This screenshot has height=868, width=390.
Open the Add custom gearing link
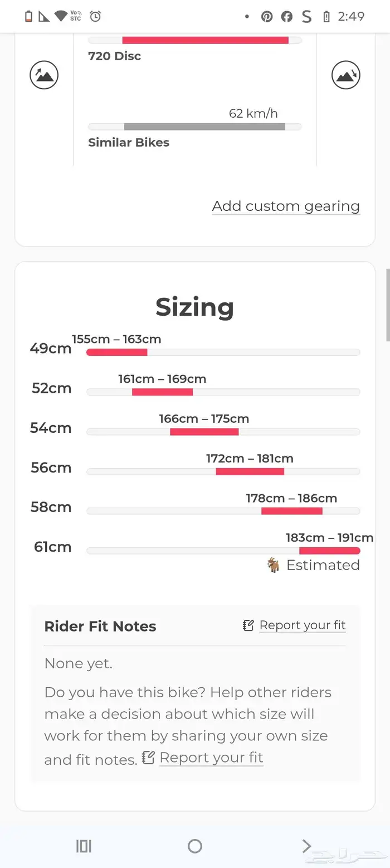(286, 206)
